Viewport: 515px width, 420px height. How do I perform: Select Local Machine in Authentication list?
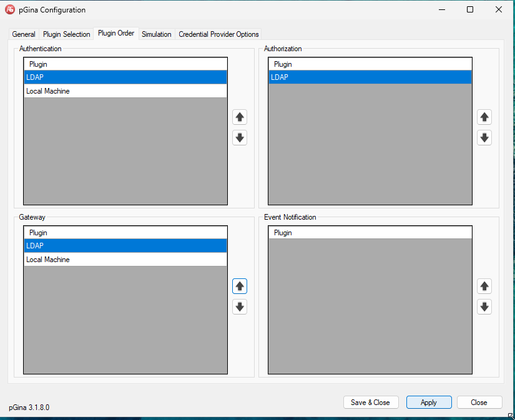click(x=125, y=91)
